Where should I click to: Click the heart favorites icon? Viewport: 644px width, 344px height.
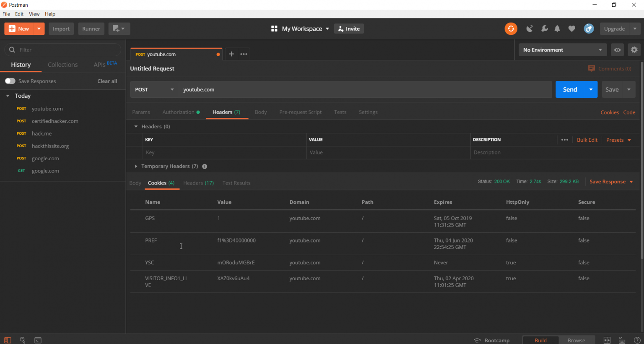tap(571, 29)
